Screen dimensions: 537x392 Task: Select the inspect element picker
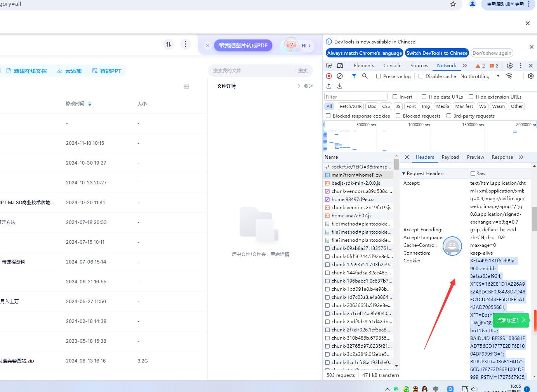[329, 66]
